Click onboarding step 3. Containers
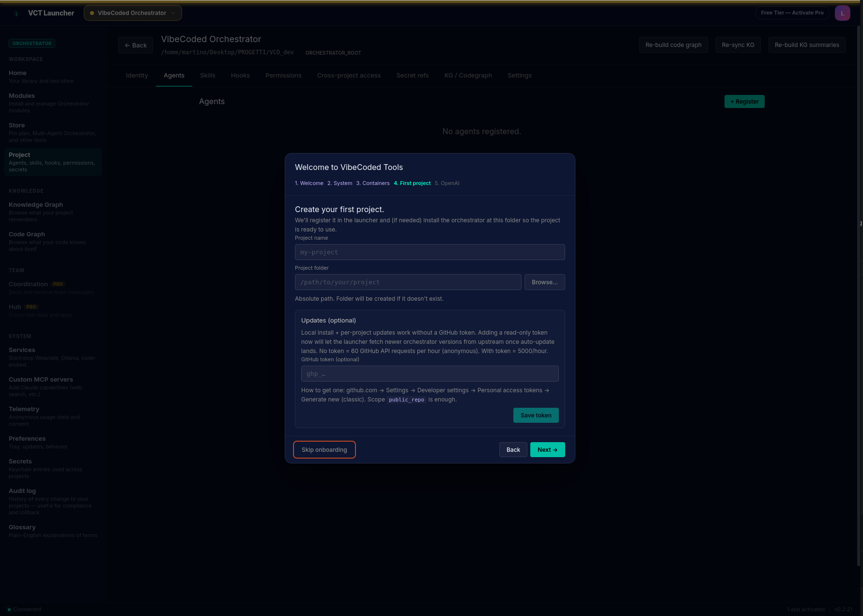The height and width of the screenshot is (616, 863). click(373, 183)
